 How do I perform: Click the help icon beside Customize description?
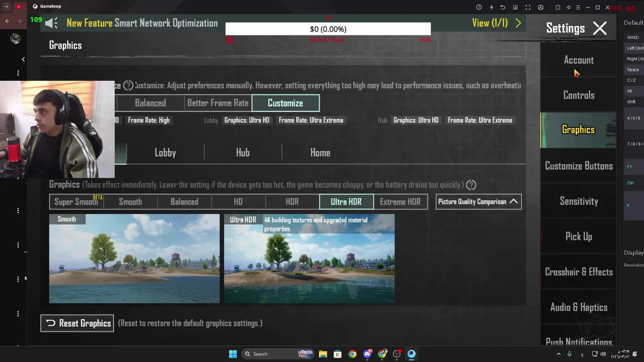(128, 85)
